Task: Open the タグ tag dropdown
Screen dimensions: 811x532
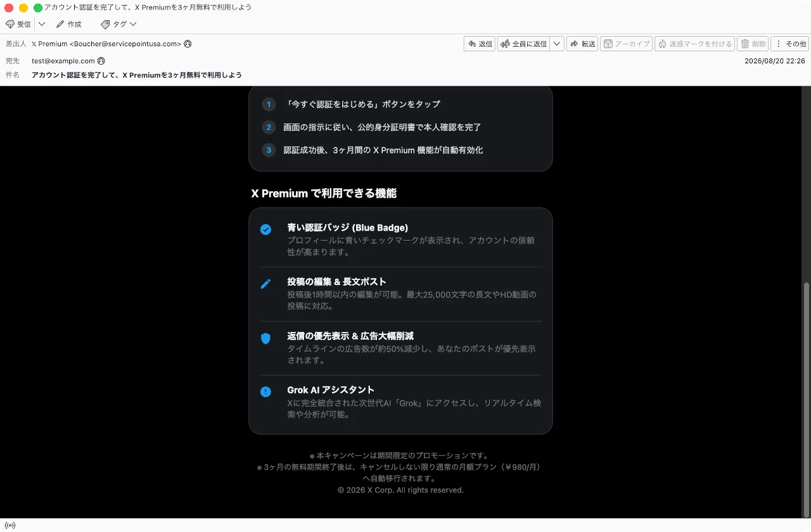Action: (x=118, y=24)
